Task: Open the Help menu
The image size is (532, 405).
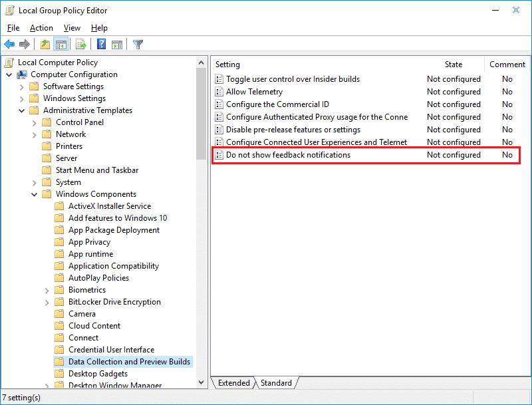Action: coord(99,28)
